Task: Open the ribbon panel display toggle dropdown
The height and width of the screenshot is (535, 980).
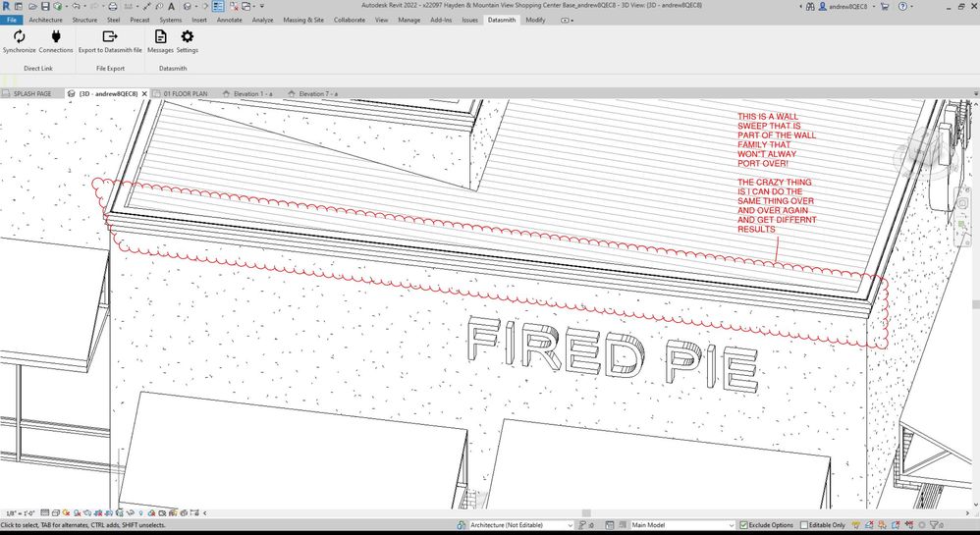Action: point(567,20)
